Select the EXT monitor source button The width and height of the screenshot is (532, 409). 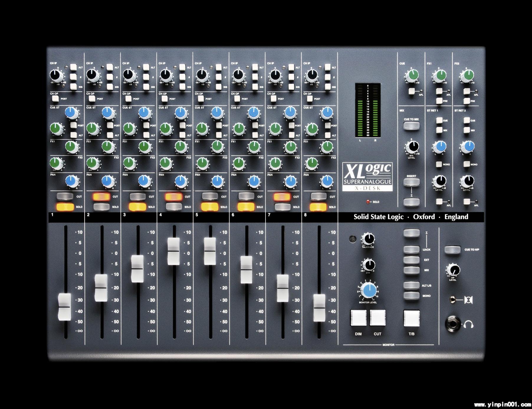click(411, 260)
